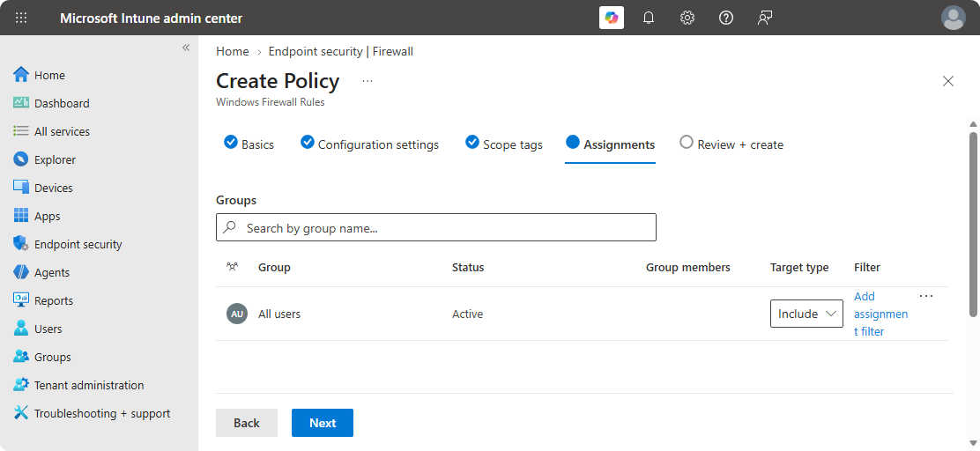Open the Include target type dropdown
The width and height of the screenshot is (980, 451).
(x=806, y=314)
